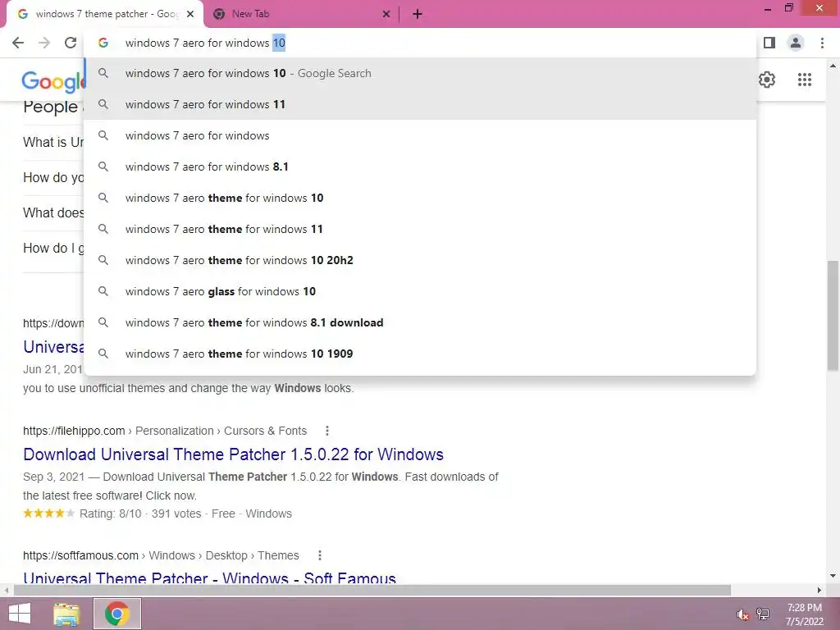Select 'windows 7 aero theme for windows 11'
840x630 pixels.
point(420,229)
